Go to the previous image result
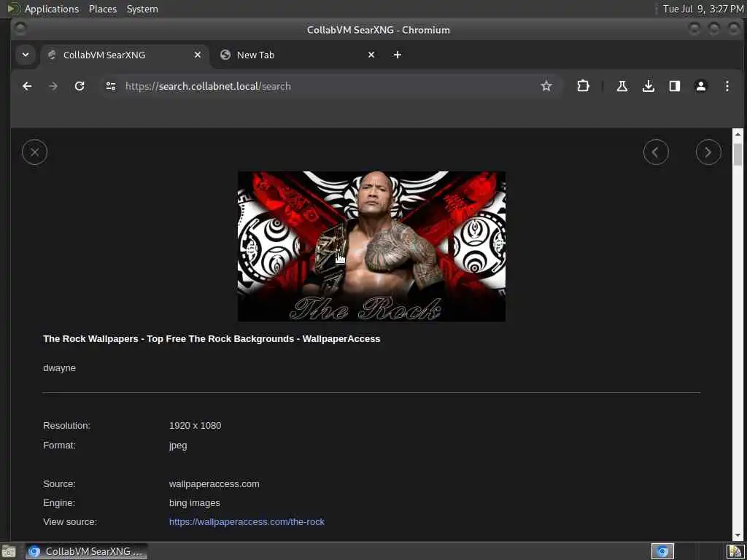The width and height of the screenshot is (747, 560). pos(656,152)
